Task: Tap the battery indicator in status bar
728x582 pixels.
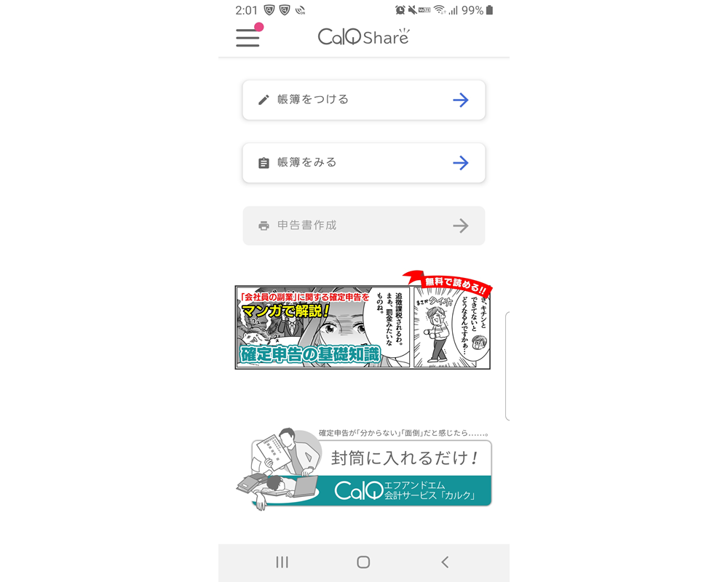Action: click(x=489, y=10)
